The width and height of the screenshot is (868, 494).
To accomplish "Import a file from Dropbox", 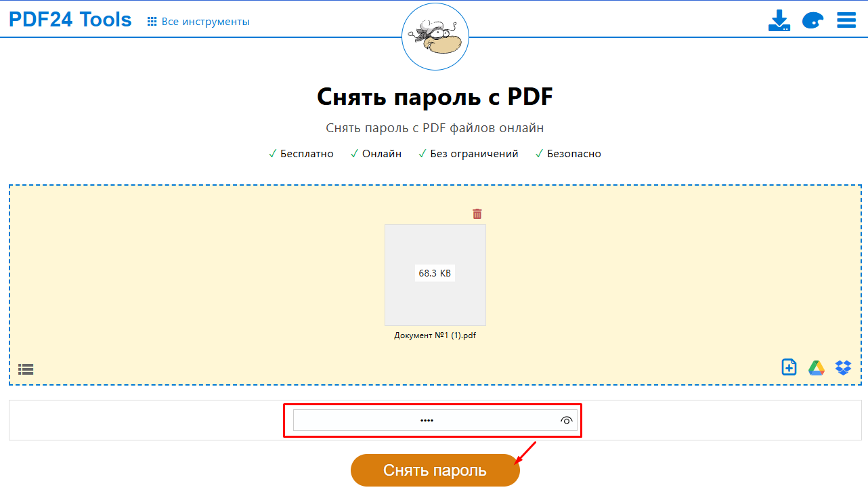I will [x=843, y=367].
